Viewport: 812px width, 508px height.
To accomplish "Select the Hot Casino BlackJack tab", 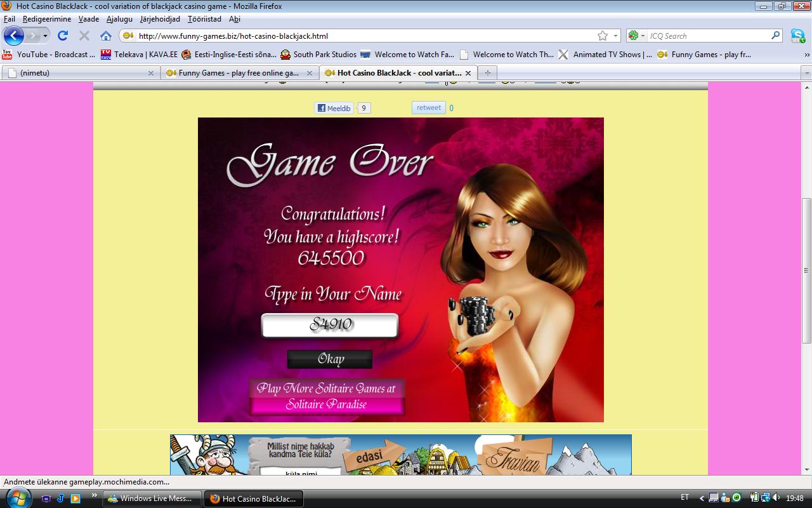I will click(x=398, y=72).
